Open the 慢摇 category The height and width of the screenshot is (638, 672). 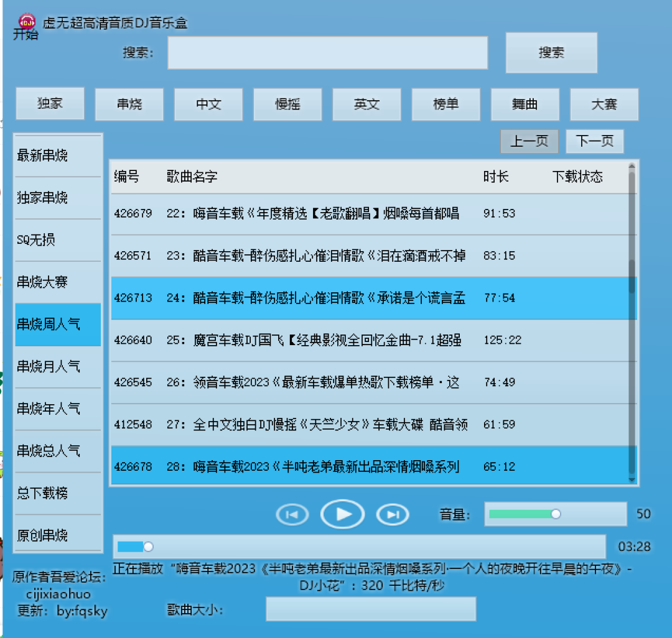pyautogui.click(x=287, y=104)
